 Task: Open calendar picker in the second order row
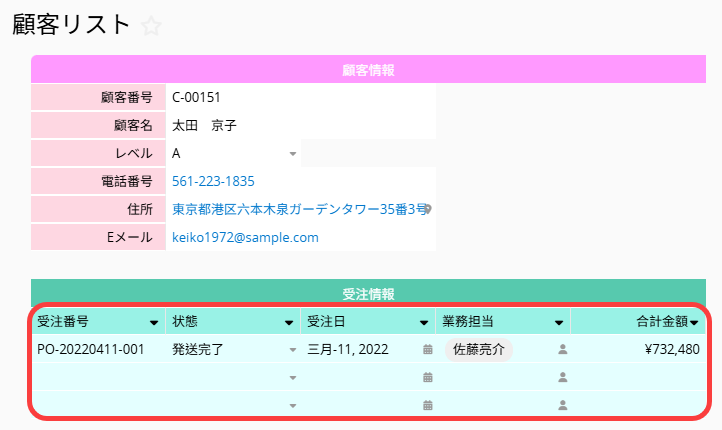[428, 378]
